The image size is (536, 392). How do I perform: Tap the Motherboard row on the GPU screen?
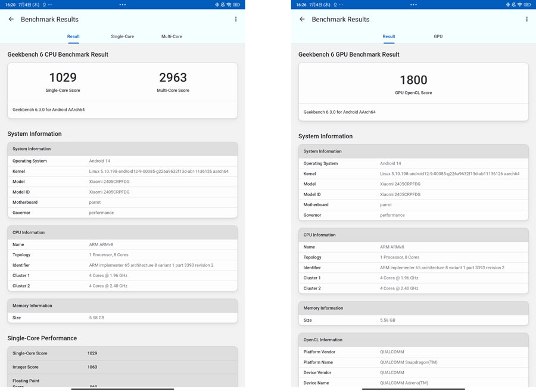[x=413, y=205]
